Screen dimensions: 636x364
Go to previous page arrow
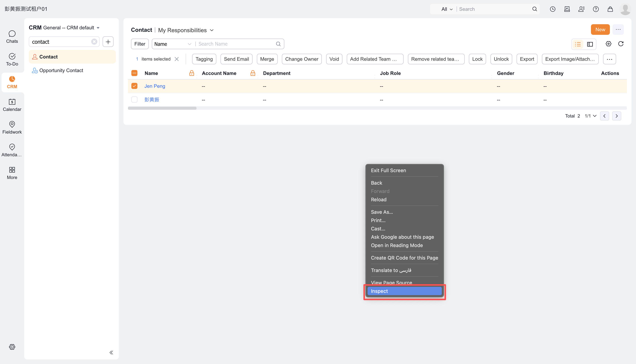604,116
